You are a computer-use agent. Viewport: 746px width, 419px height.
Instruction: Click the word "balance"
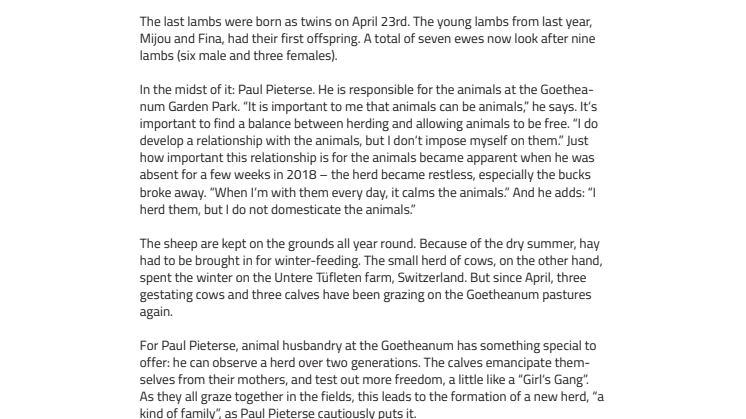pyautogui.click(x=269, y=124)
